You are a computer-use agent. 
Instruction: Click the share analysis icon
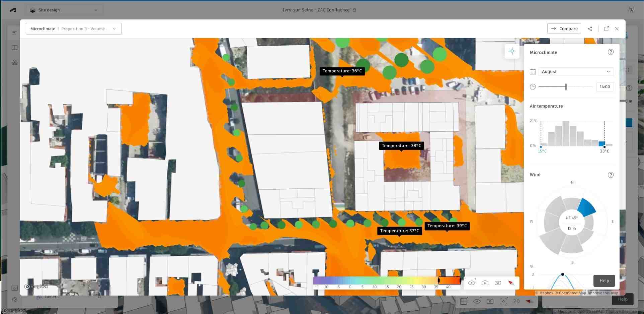coord(590,29)
